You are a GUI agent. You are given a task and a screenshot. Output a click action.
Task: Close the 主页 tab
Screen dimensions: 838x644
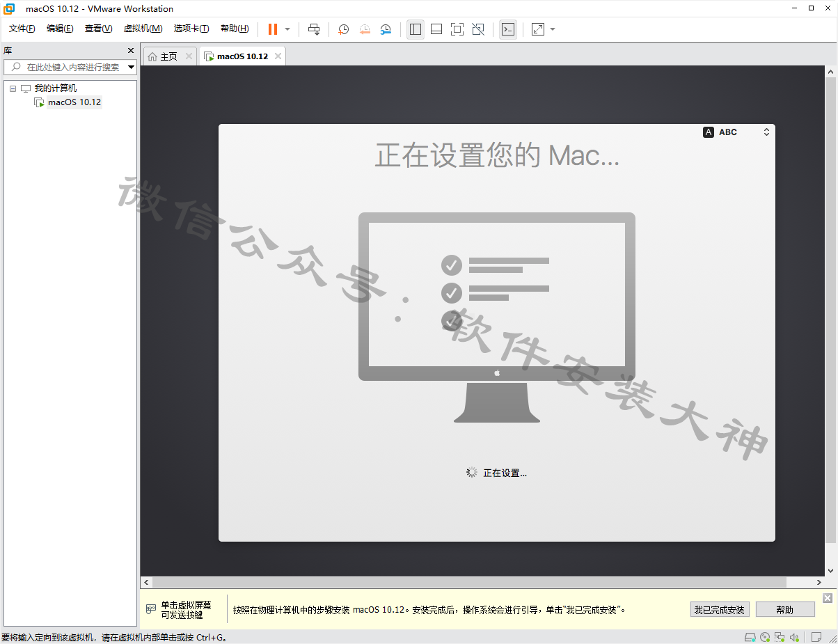(189, 56)
